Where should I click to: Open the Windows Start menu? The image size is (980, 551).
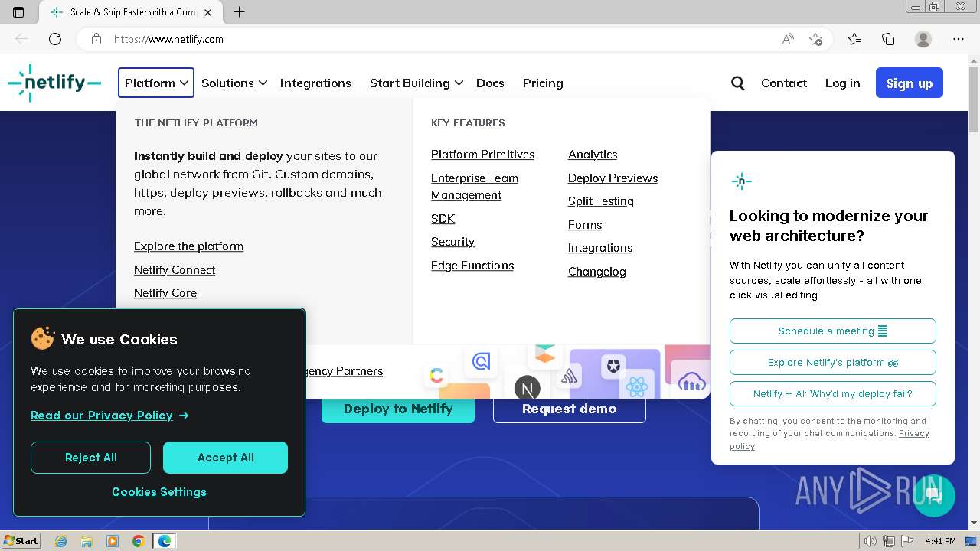coord(21,541)
